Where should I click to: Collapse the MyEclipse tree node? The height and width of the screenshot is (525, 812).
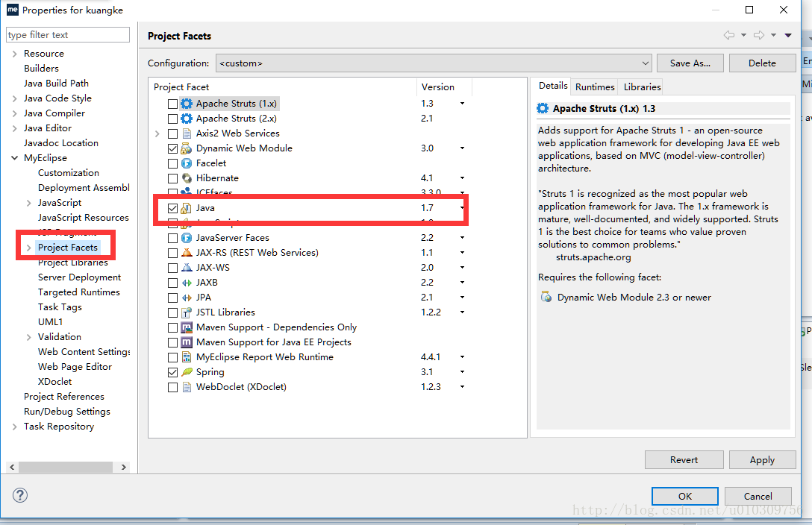tap(14, 158)
